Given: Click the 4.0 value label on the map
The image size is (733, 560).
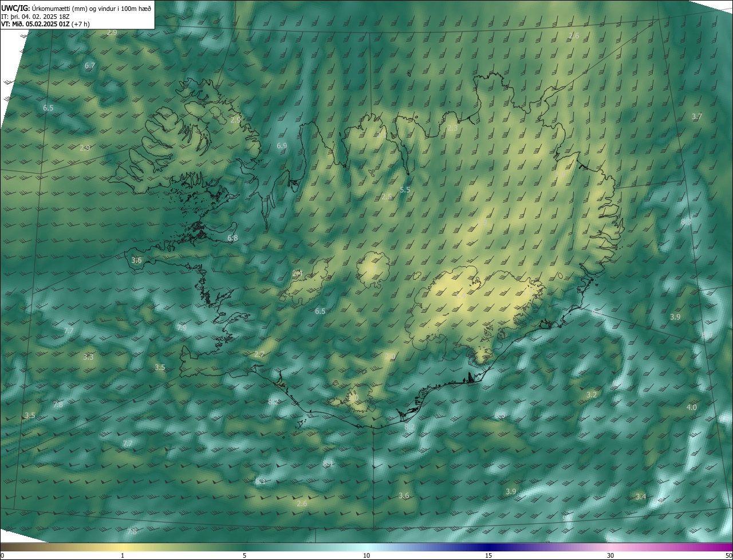Looking at the screenshot, I should click(692, 407).
